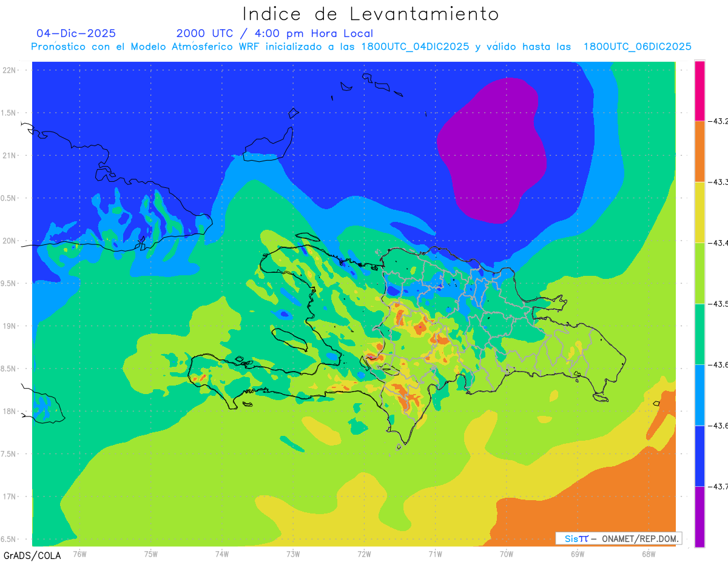Click the '71W' longitude label
This screenshot has height=562, width=728.
[x=435, y=554]
